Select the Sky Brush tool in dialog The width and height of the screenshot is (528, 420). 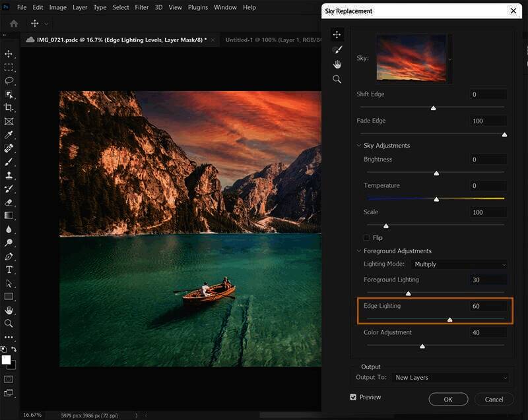coord(337,49)
